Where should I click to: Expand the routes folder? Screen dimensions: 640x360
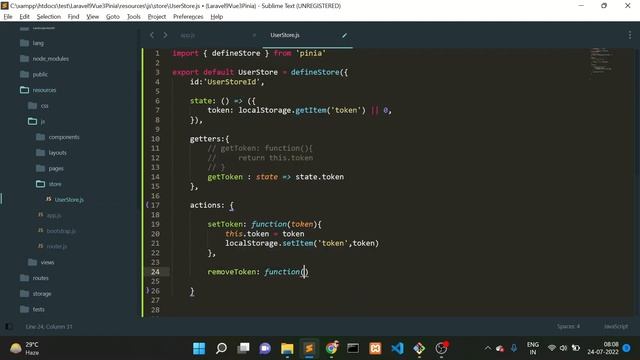[40, 278]
